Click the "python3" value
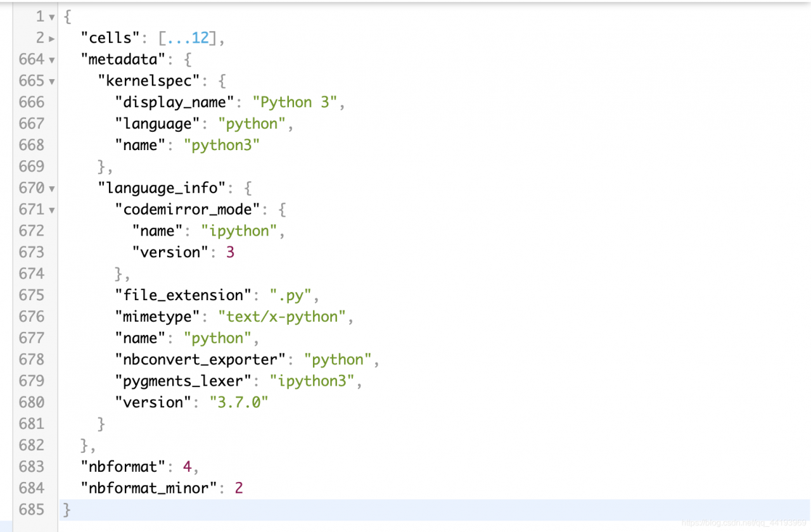Image resolution: width=811 pixels, height=532 pixels. pos(222,145)
